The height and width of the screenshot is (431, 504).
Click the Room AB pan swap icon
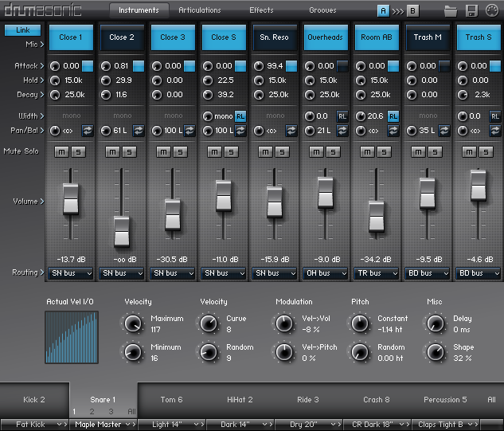coord(393,131)
